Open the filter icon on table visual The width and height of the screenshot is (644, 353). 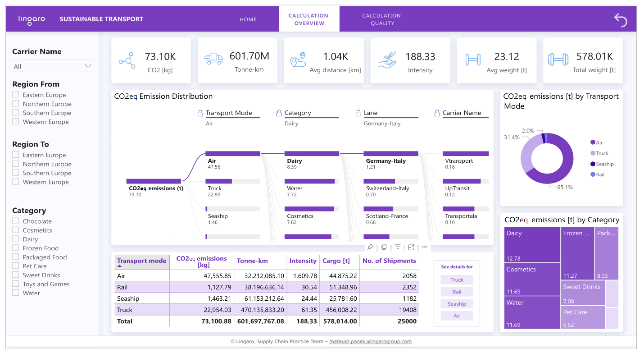point(398,247)
